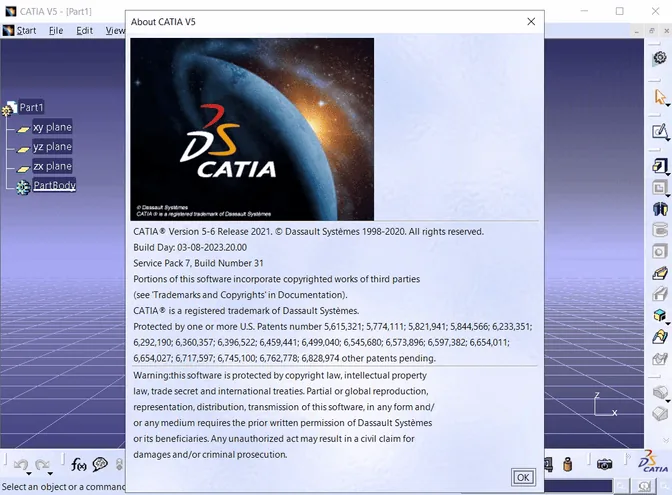Open the View menu
This screenshot has width=672, height=495.
[x=115, y=30]
